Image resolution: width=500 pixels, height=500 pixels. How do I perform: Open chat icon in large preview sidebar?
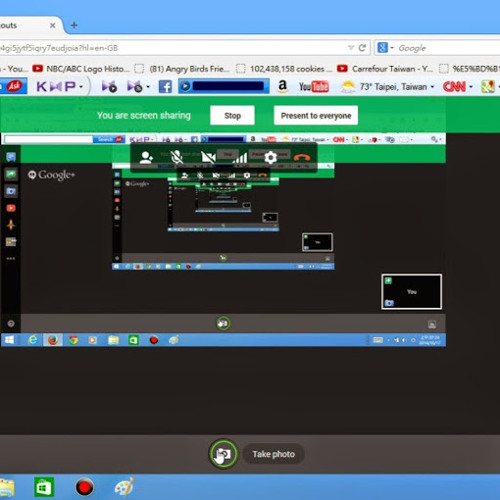(x=11, y=157)
